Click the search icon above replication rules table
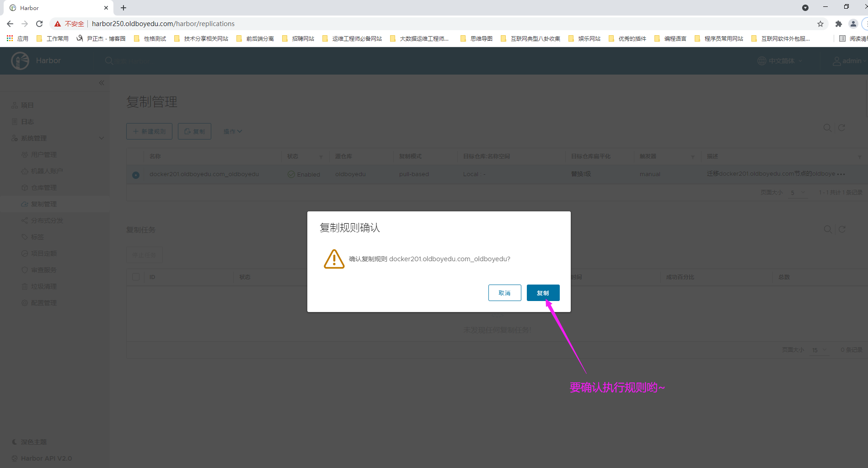Image resolution: width=868 pixels, height=468 pixels. coord(827,128)
